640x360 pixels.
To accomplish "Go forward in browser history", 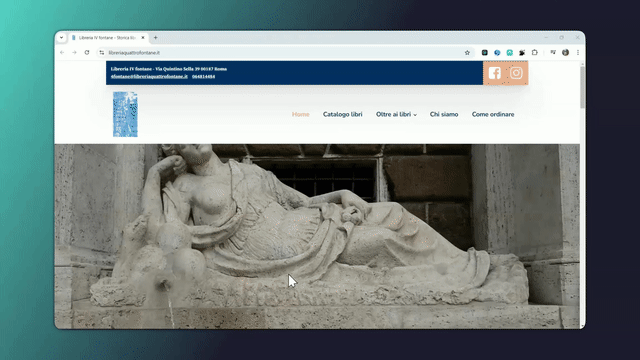I will [x=74, y=53].
